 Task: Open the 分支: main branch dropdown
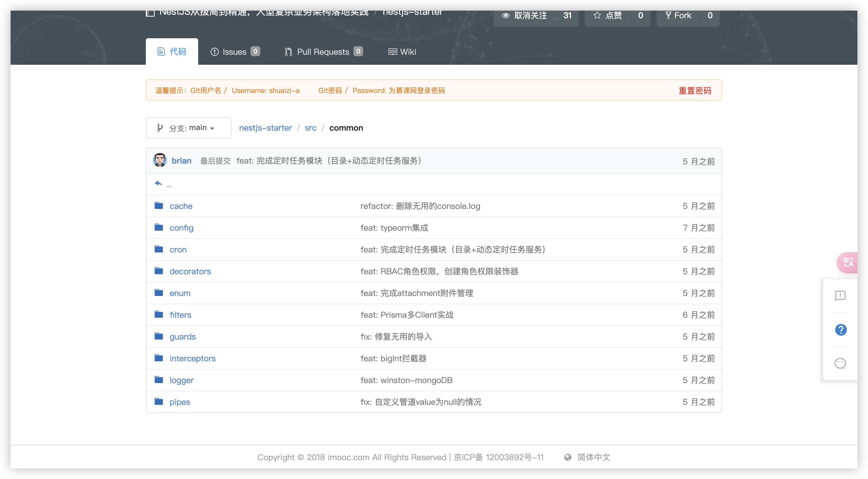(188, 127)
